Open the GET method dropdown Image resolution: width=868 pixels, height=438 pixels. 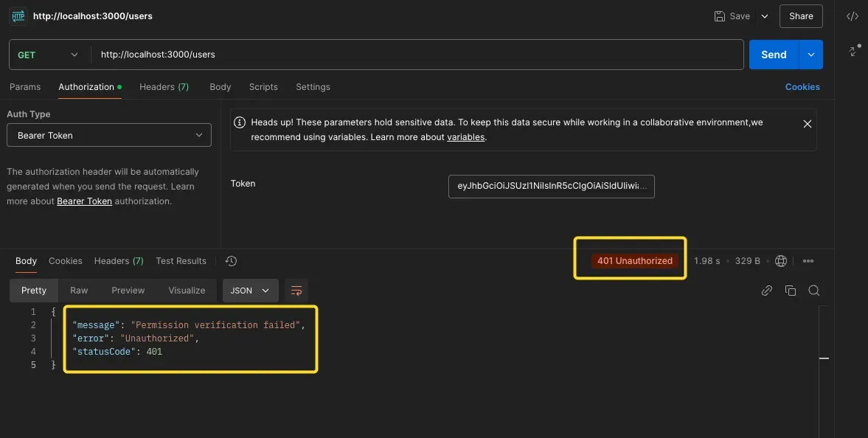point(47,55)
